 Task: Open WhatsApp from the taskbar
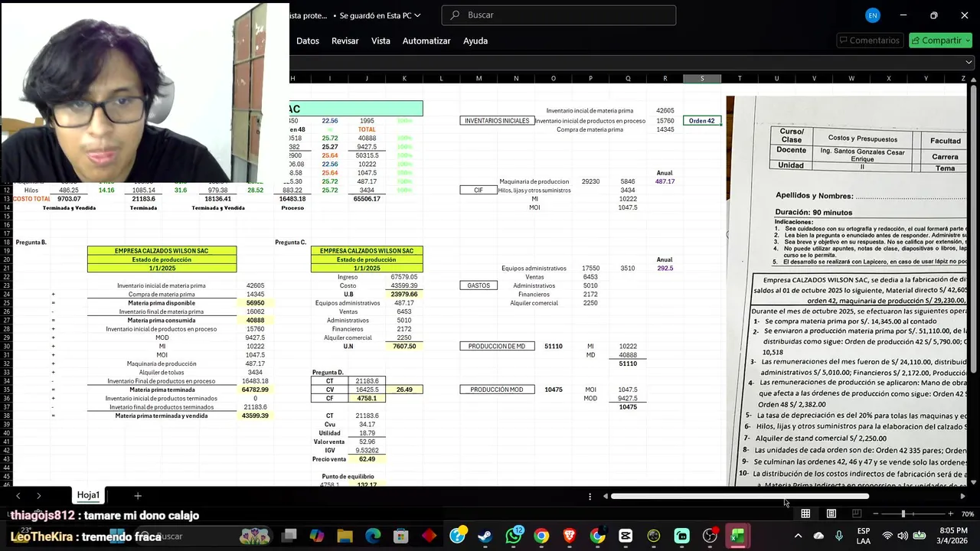pos(513,536)
